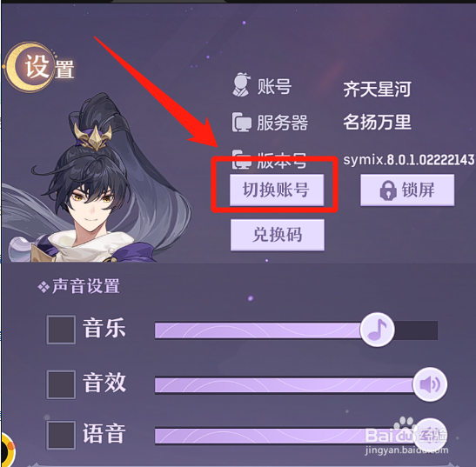Screen dimensions: 476x467
Task: Click the crescent moon 设置 emblem
Action: [x=30, y=67]
